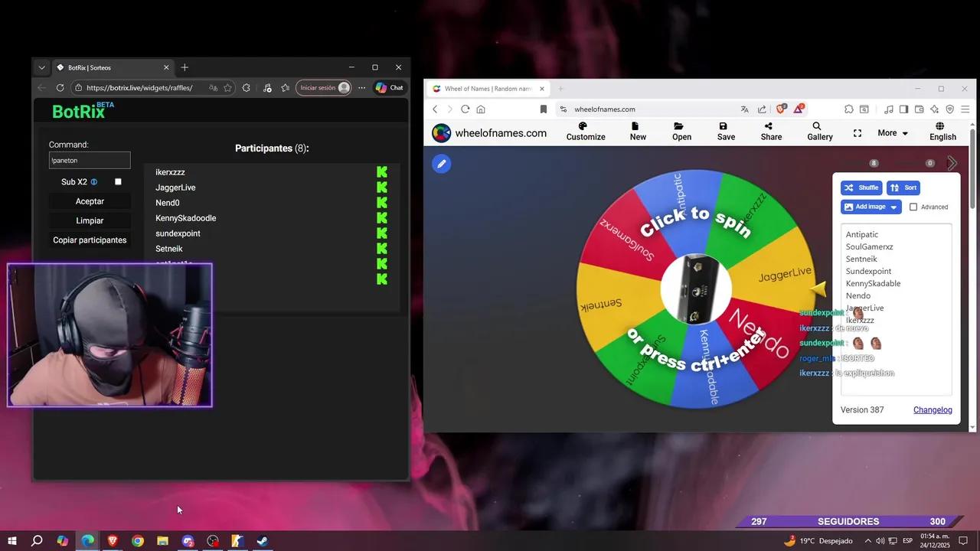Select participant sundexpoint in BotRix list
Viewport: 980px width, 551px height.
(178, 233)
